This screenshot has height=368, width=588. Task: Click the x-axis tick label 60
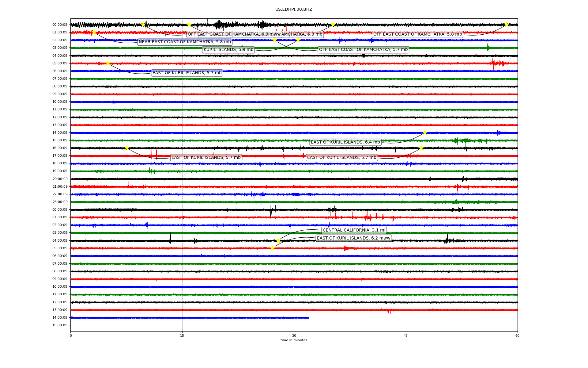(517, 336)
